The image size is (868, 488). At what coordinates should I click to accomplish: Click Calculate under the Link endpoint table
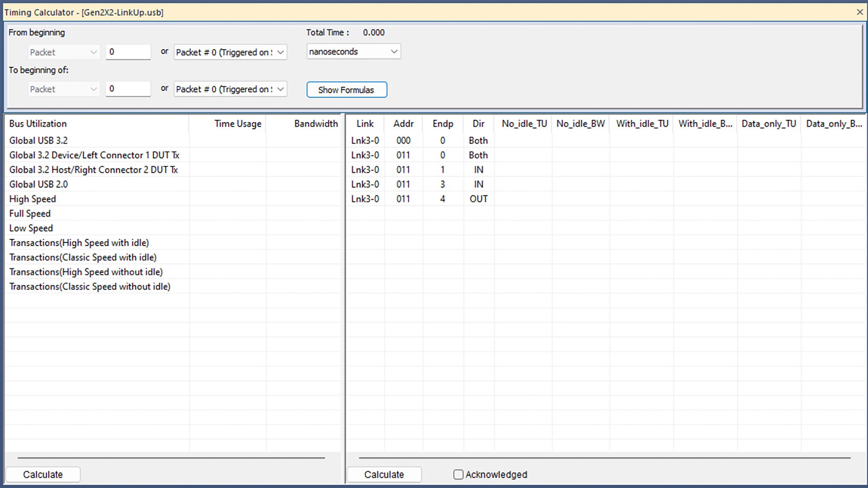click(x=384, y=474)
